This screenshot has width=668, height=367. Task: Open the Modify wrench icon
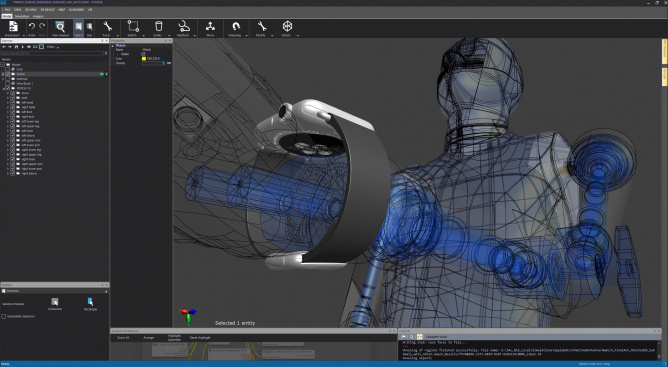[261, 26]
